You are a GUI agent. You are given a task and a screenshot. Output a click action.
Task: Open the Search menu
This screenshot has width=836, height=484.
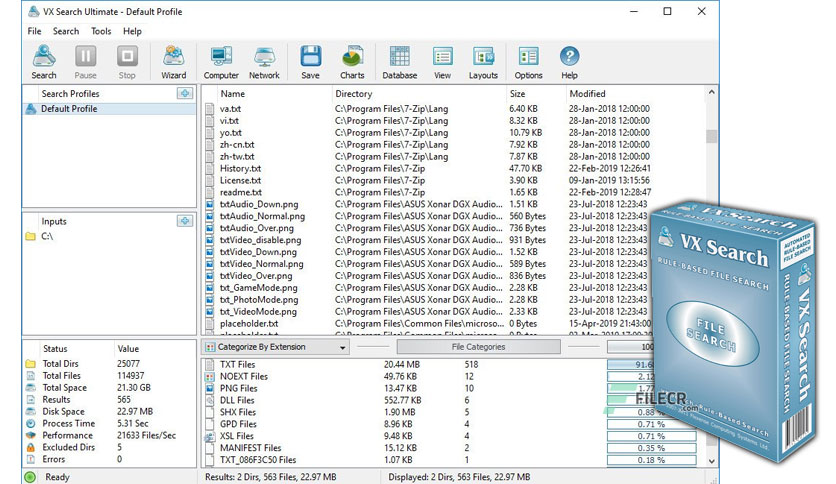tap(66, 31)
